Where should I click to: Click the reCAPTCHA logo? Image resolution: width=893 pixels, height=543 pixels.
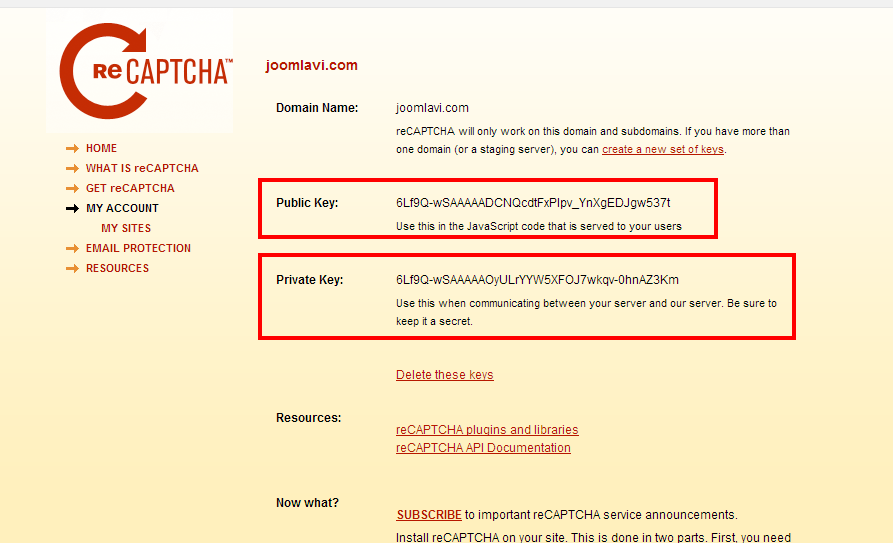pos(145,71)
